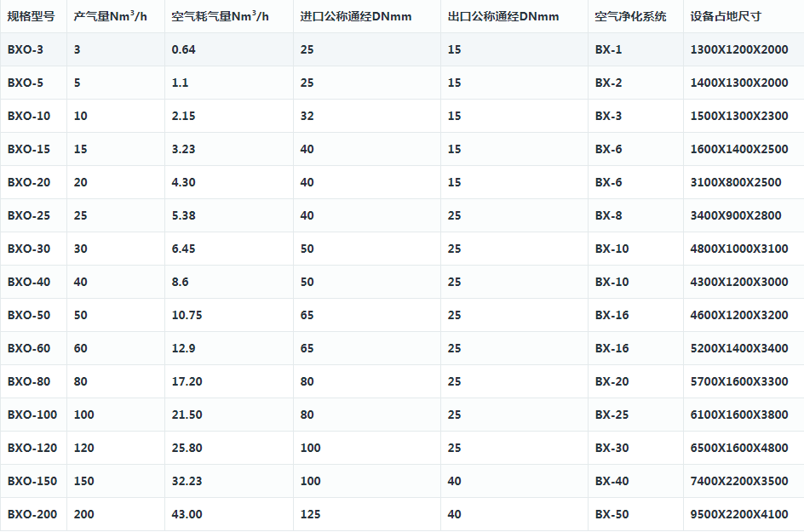Click the 空气耗气量Nm³/h column header
The height and width of the screenshot is (532, 804).
(220, 16)
